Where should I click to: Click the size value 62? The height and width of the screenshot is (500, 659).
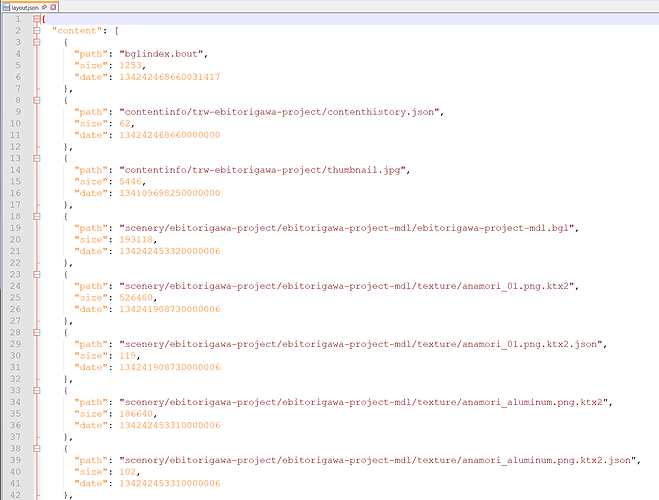(x=125, y=123)
